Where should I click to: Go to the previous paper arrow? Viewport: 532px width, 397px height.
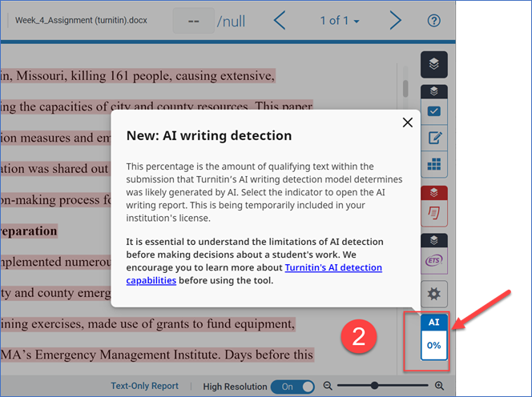280,20
